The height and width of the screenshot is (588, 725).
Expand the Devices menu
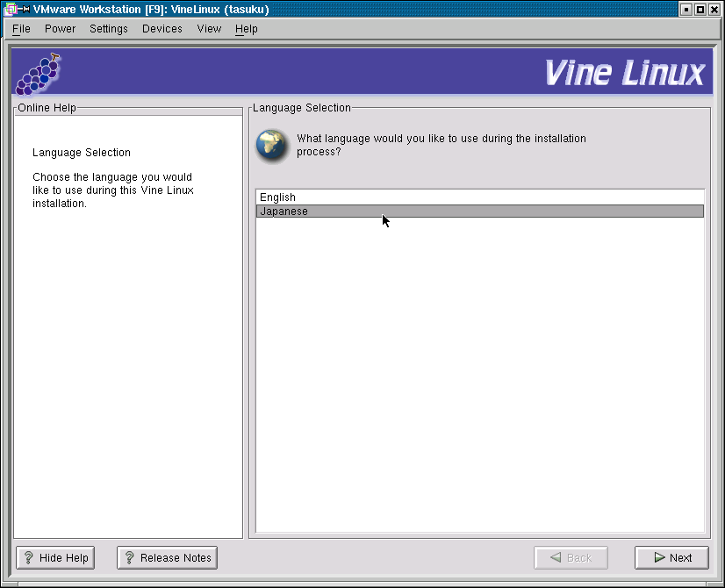pyautogui.click(x=162, y=29)
